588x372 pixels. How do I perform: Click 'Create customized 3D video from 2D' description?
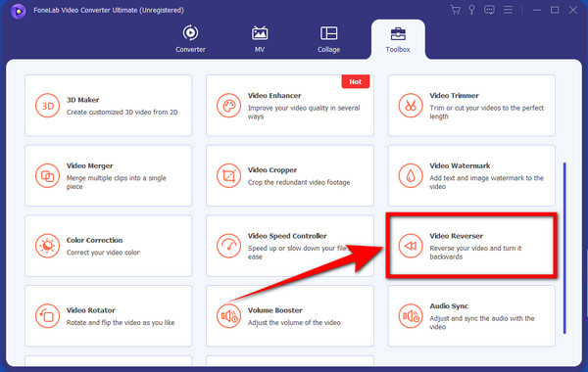(122, 112)
